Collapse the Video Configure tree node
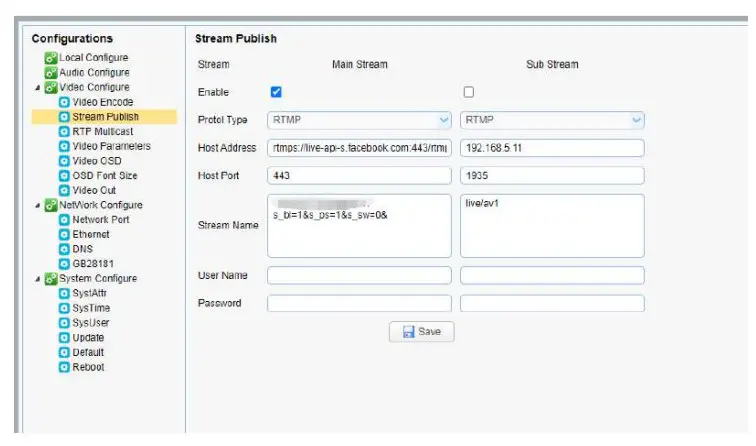 coord(38,88)
